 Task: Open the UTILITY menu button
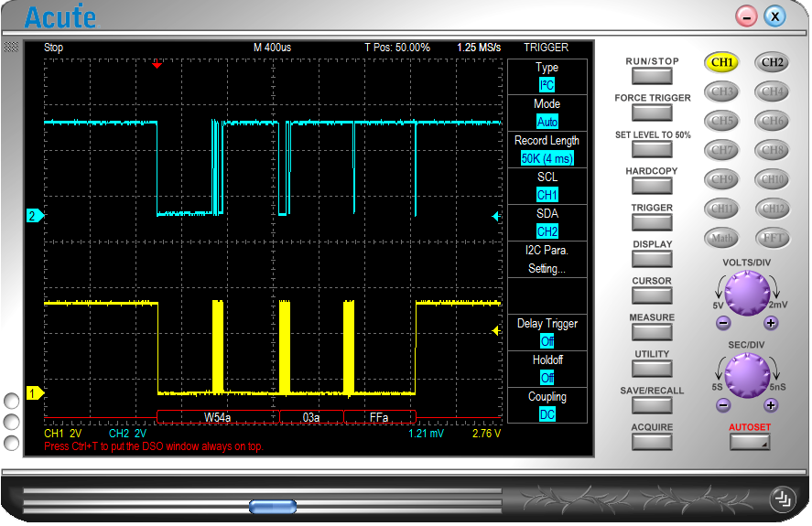(652, 369)
